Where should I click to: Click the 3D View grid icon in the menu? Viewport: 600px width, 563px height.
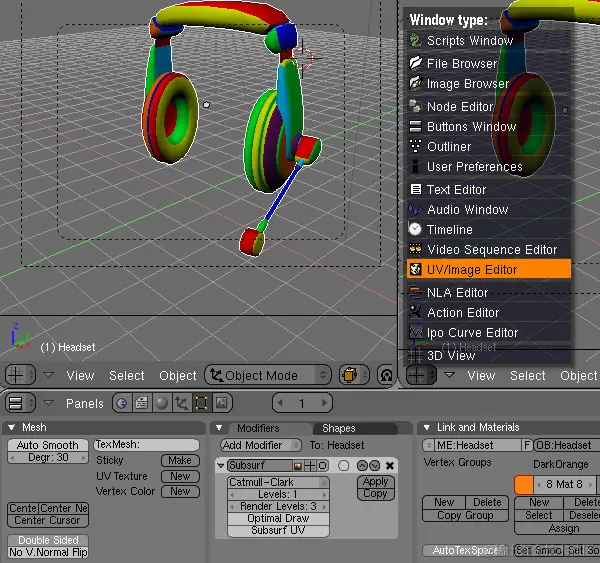click(x=415, y=356)
